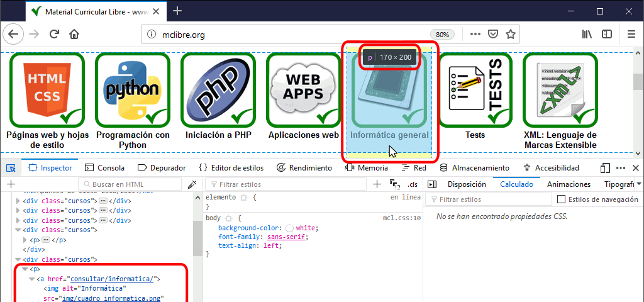This screenshot has width=644, height=302.
Task: Bookmark this page with the star icon
Action: point(511,35)
